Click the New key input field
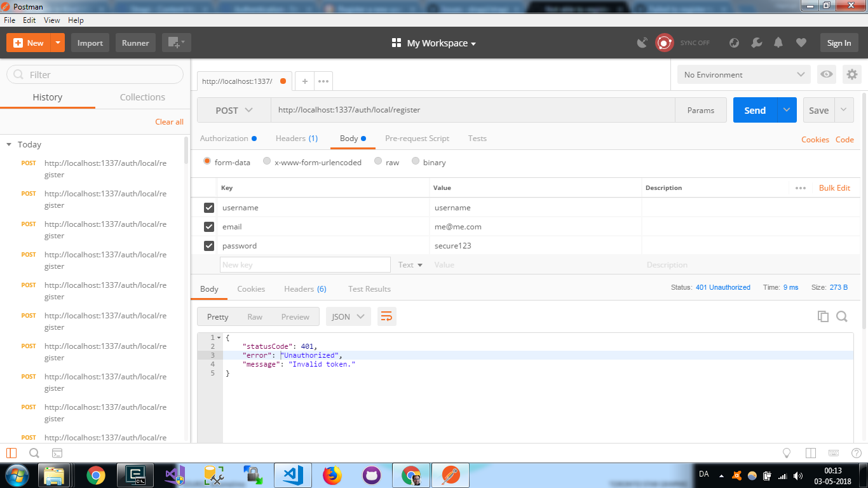The image size is (868, 488). tap(305, 265)
